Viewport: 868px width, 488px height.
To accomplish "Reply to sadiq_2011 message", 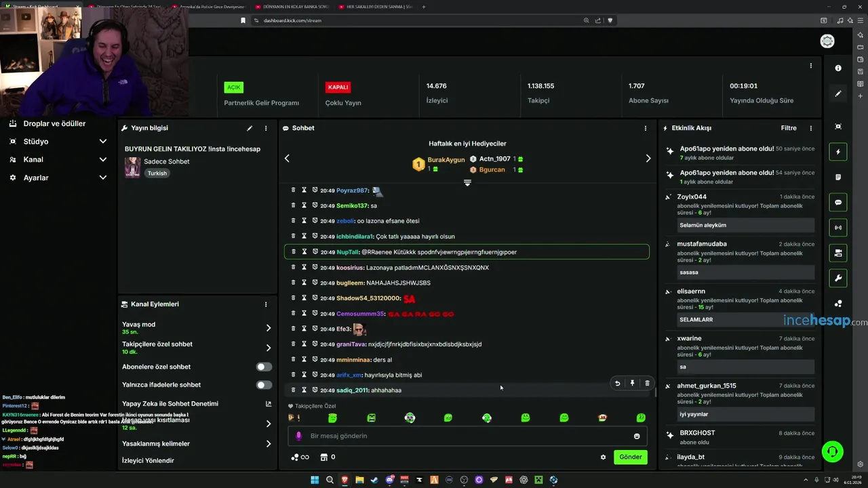I will click(x=617, y=383).
